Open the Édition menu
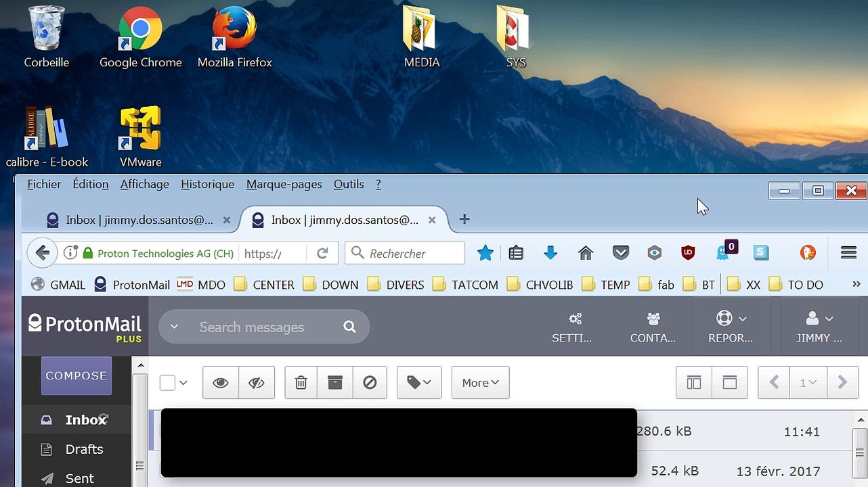This screenshot has height=487, width=868. [x=91, y=184]
